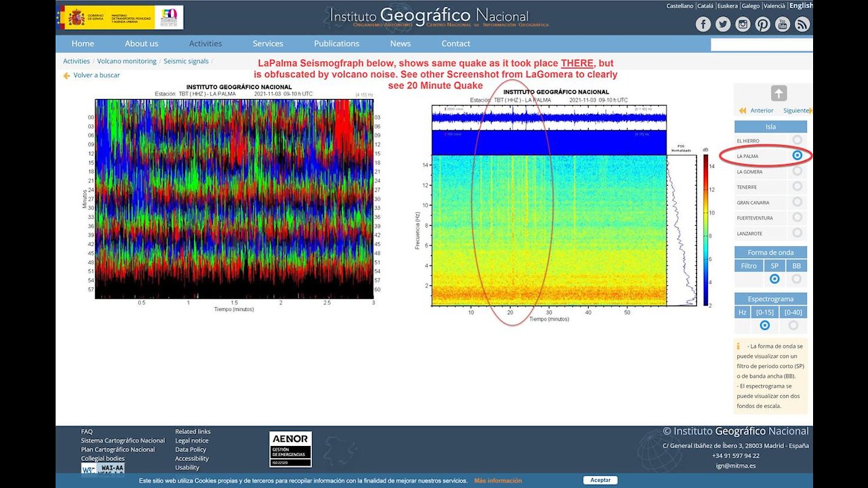Open the Home menu item
Viewport: 868px width, 488px height.
click(83, 43)
